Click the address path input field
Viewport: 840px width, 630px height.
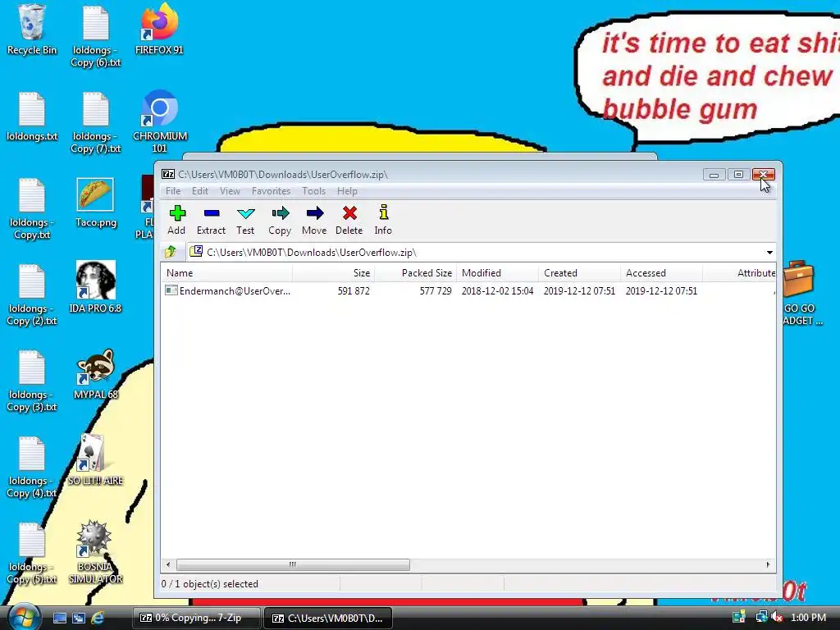[476, 253]
